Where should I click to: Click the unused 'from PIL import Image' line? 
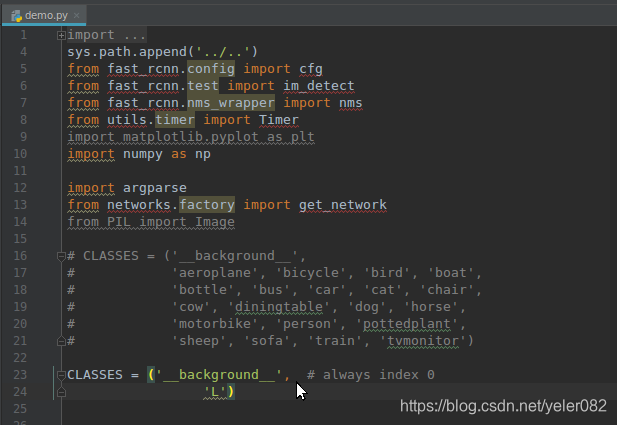click(151, 222)
